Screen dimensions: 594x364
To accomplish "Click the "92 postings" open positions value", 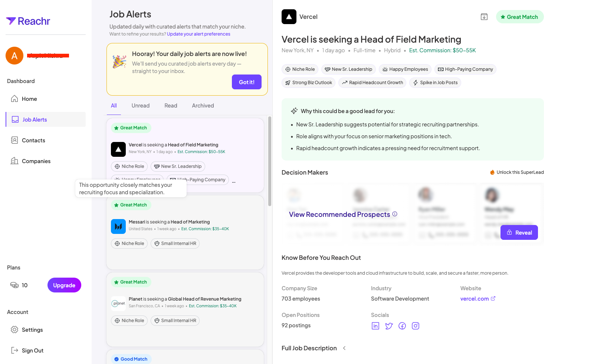I will [x=296, y=325].
